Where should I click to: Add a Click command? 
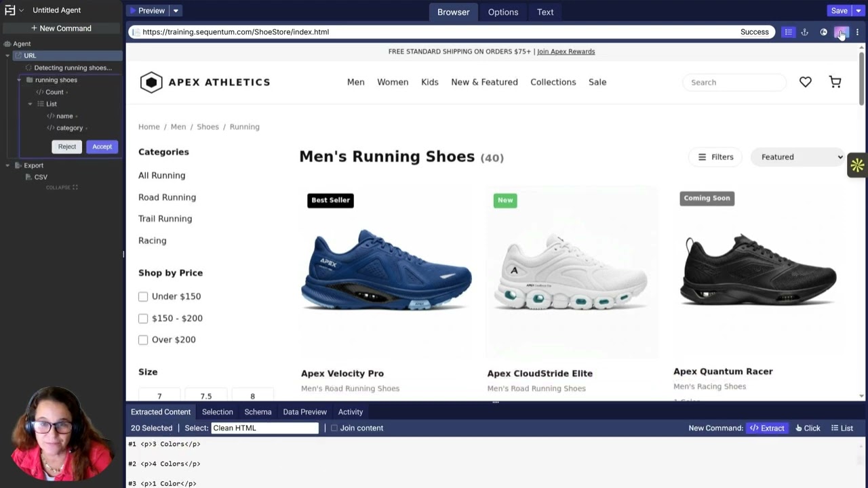coord(808,428)
